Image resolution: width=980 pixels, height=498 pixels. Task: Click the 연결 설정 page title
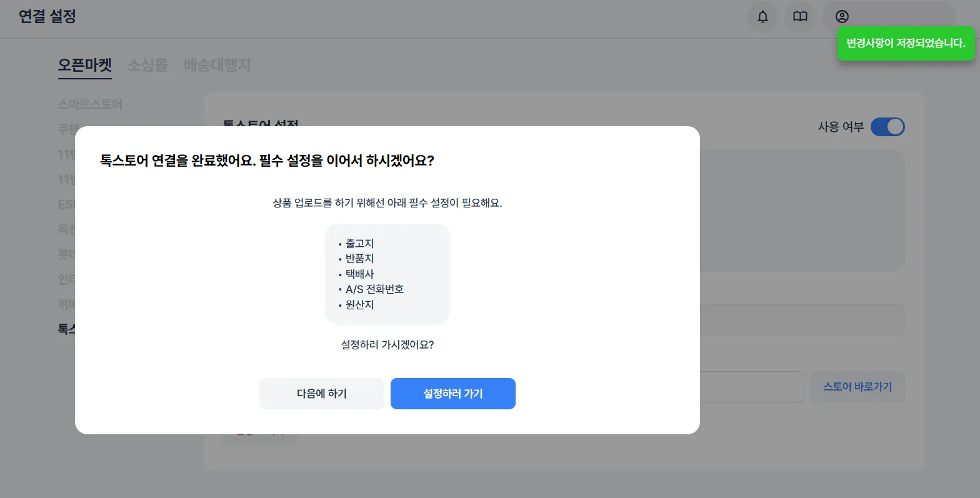pyautogui.click(x=47, y=17)
